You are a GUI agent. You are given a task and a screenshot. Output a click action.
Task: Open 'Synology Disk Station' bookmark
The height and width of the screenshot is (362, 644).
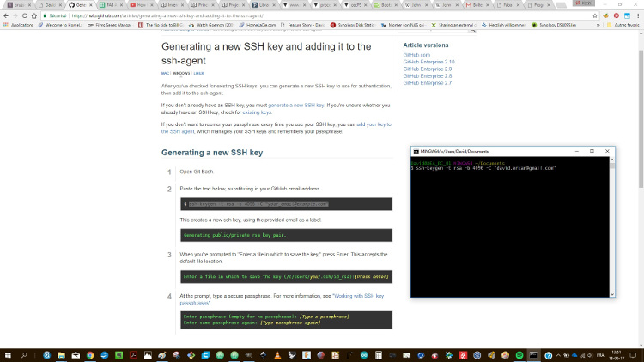pyautogui.click(x=353, y=25)
